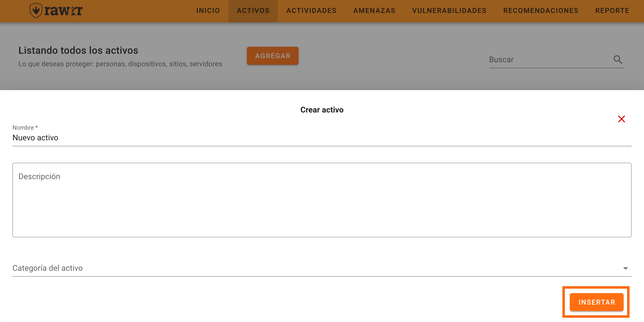This screenshot has width=644, height=322.
Task: Click the INSERTAR button
Action: [x=596, y=302]
